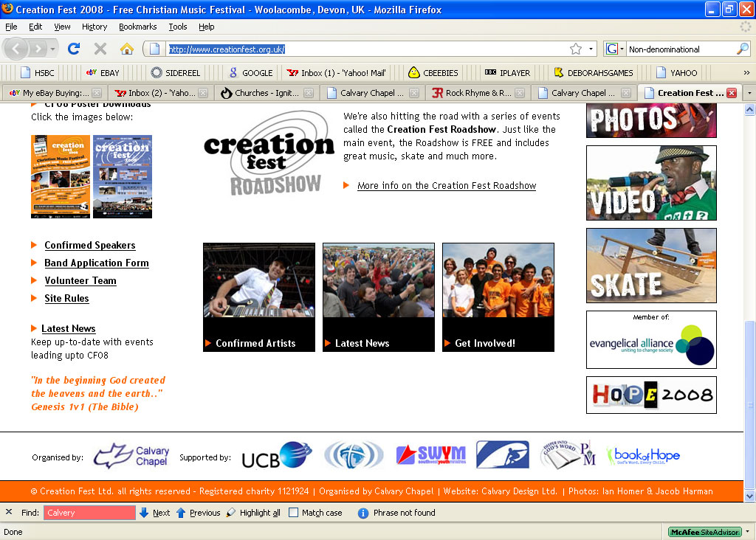Show more bookmarks with the chevron
This screenshot has height=540, width=756.
point(746,73)
